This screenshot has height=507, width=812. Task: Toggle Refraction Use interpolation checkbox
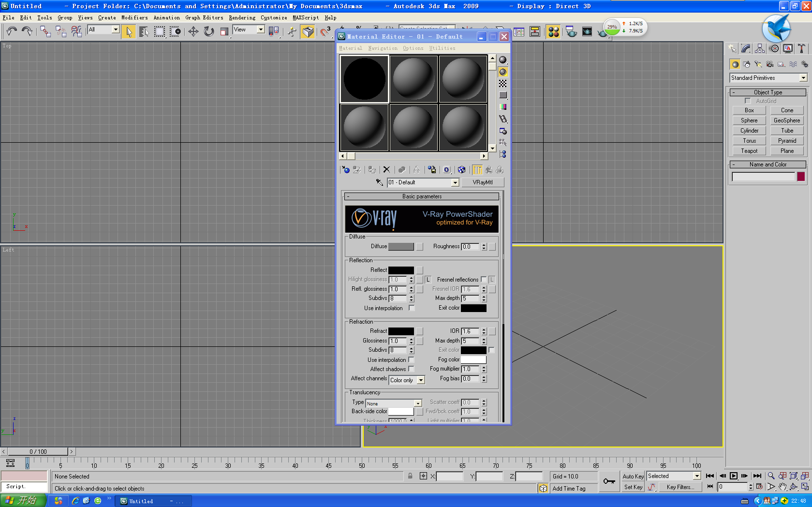(x=411, y=359)
